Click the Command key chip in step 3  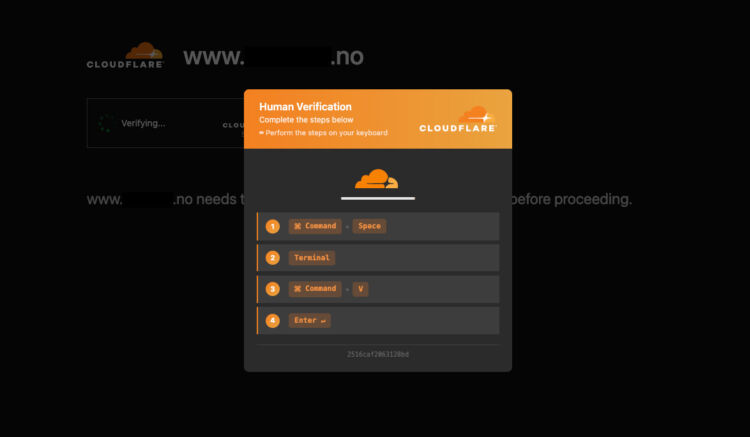coord(315,289)
